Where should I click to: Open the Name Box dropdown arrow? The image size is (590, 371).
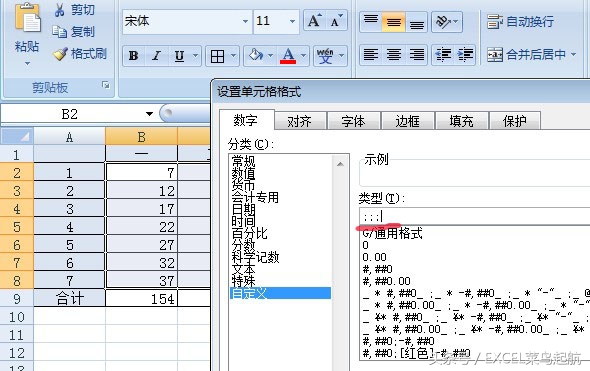[x=149, y=114]
